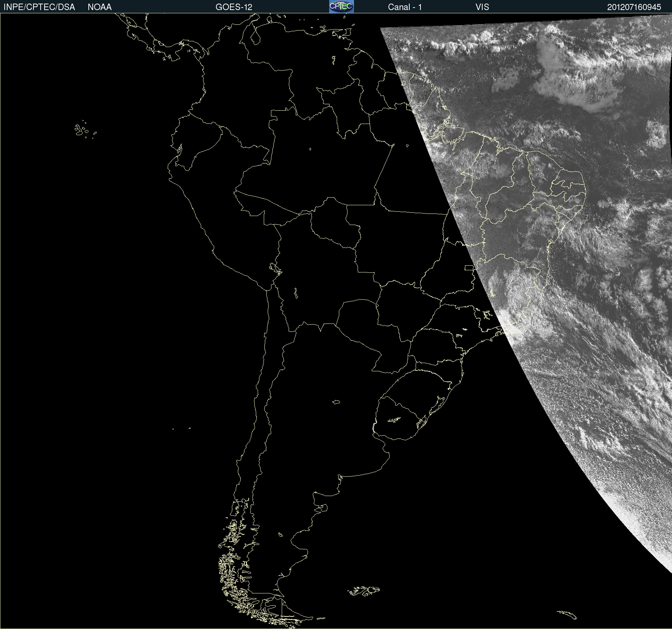
Task: Click the GOES-12 satellite label
Action: pyautogui.click(x=234, y=7)
